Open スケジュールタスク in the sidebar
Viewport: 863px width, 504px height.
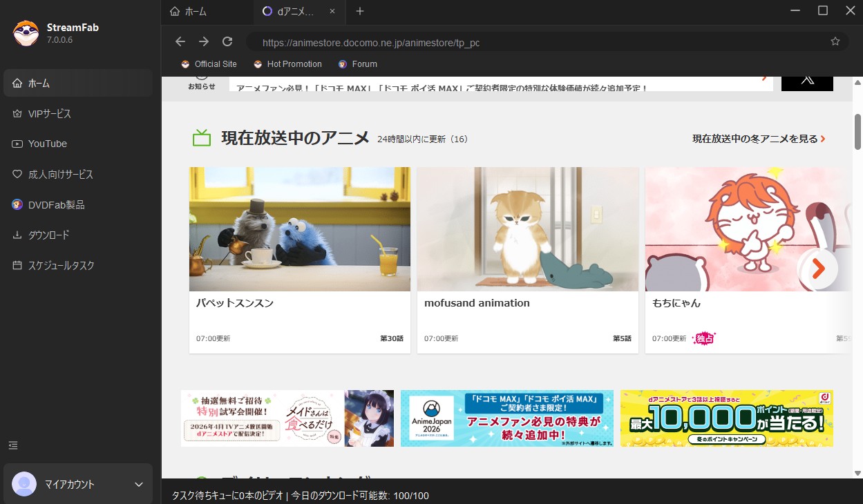[58, 265]
